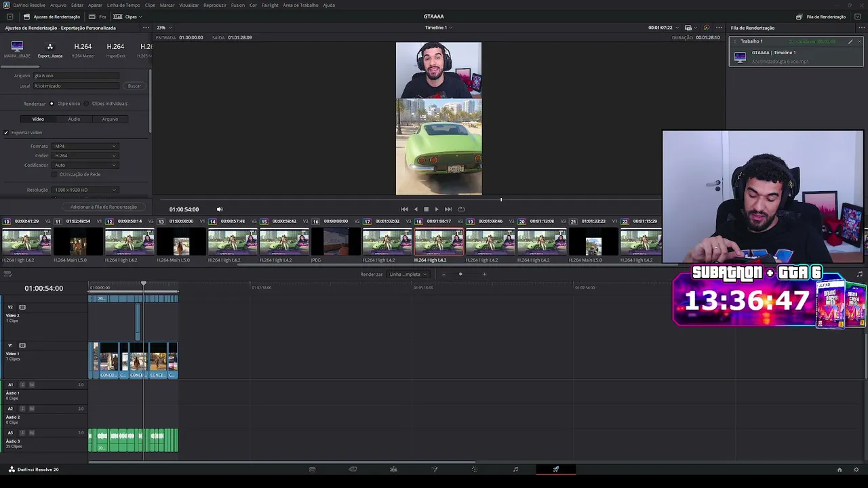Play the timeline in reverse

416,209
